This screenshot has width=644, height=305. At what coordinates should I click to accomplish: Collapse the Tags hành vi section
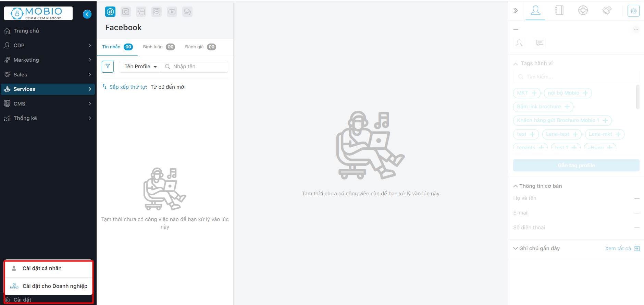(515, 64)
